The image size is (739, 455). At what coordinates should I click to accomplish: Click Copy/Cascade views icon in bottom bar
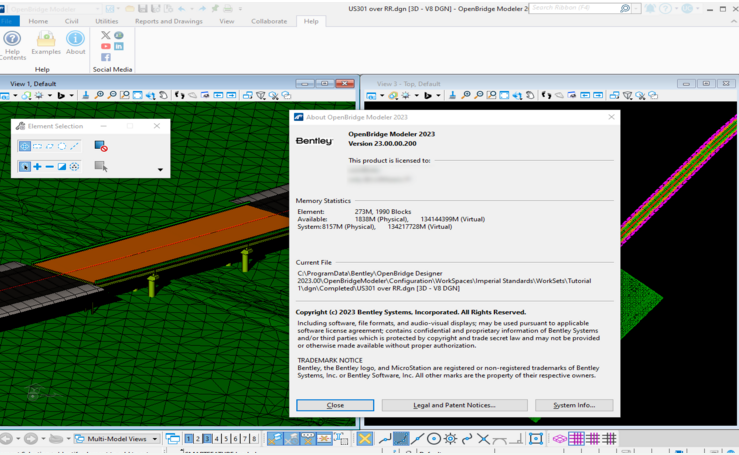pos(173,439)
